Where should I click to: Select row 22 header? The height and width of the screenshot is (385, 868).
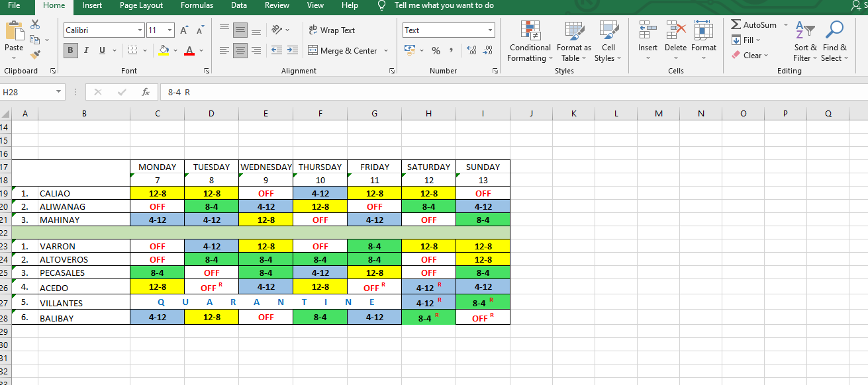coord(5,233)
